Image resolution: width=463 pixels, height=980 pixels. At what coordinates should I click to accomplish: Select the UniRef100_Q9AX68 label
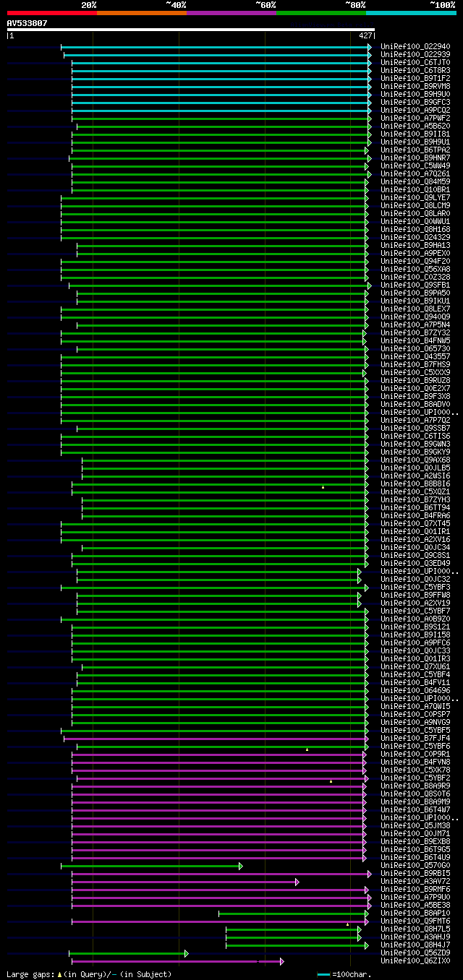(415, 460)
